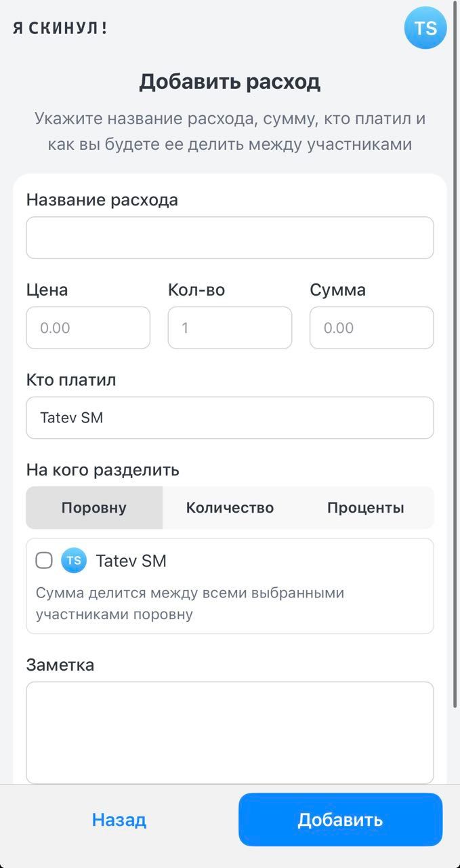Click the TS avatar next to Tatev SM participant
The width and height of the screenshot is (460, 868).
[73, 560]
